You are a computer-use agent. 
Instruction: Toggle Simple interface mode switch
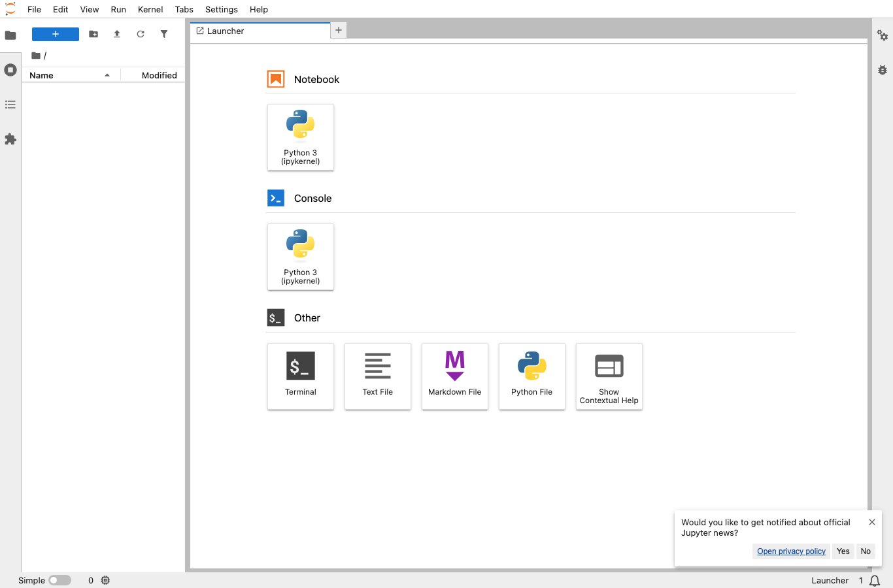click(x=60, y=580)
